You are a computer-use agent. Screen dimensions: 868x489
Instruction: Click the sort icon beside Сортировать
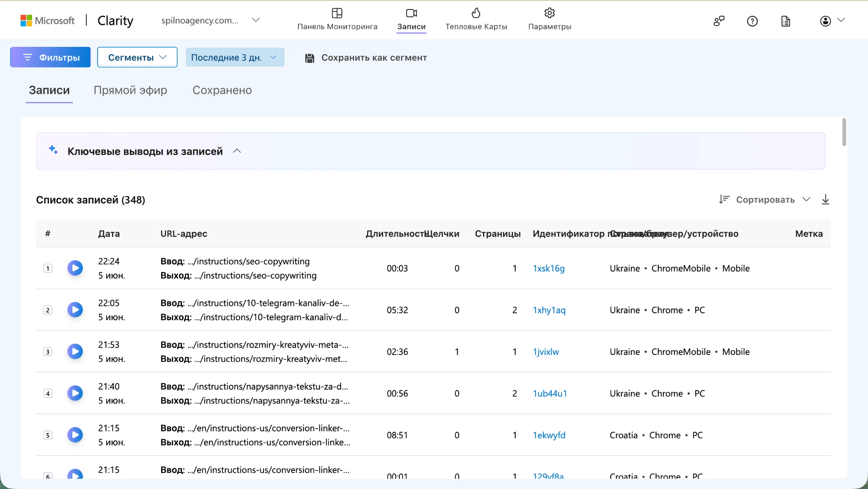pos(724,199)
